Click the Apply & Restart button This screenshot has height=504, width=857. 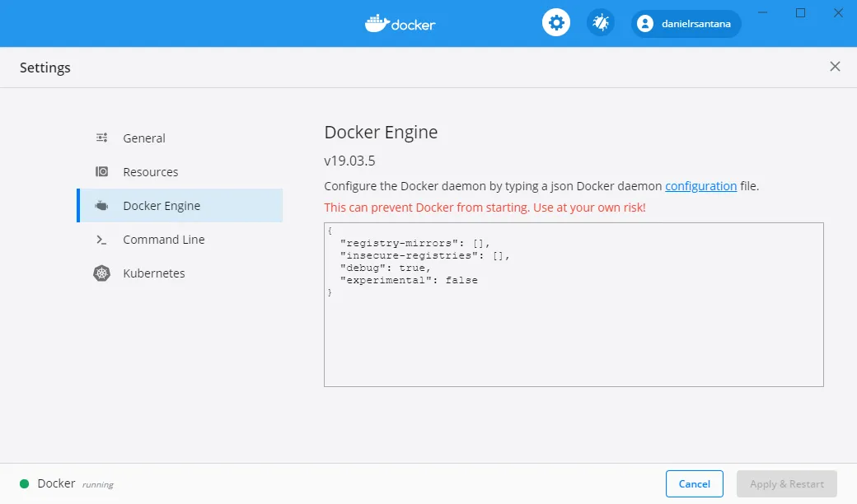786,483
